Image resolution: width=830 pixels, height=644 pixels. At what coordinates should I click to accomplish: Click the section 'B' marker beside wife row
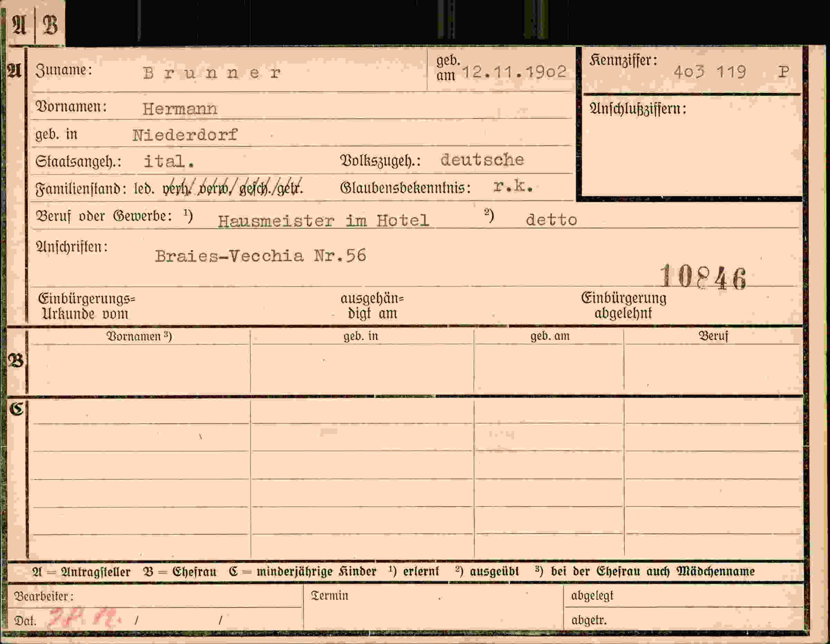pyautogui.click(x=16, y=361)
